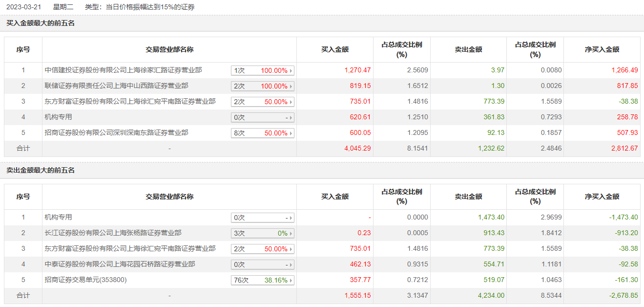Select the buy amount 620.61
Image resolution: width=644 pixels, height=307 pixels.
360,117
